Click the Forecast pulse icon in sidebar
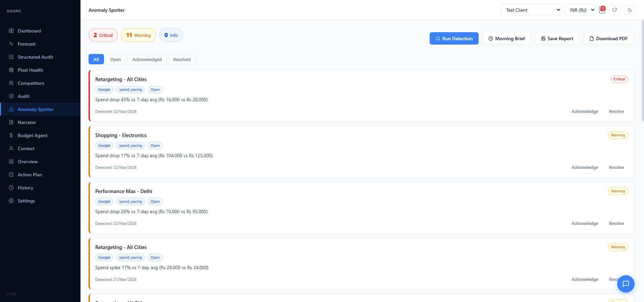The height and width of the screenshot is (302, 644). click(x=11, y=44)
